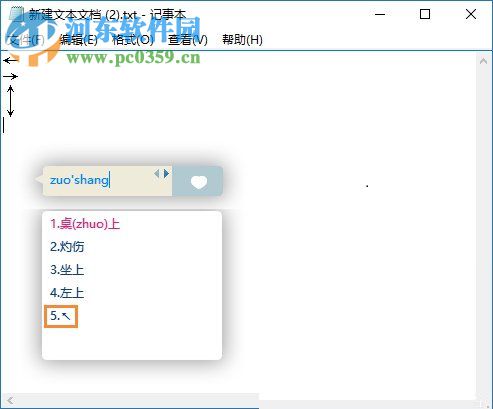Image resolution: width=493 pixels, height=409 pixels.
Task: Select candidate 3.坐上
Action: [67, 270]
